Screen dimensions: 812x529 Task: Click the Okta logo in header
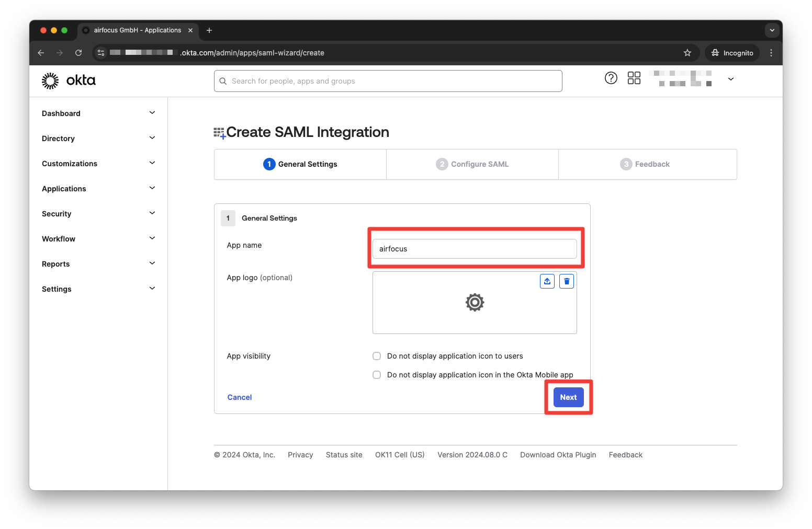(69, 80)
